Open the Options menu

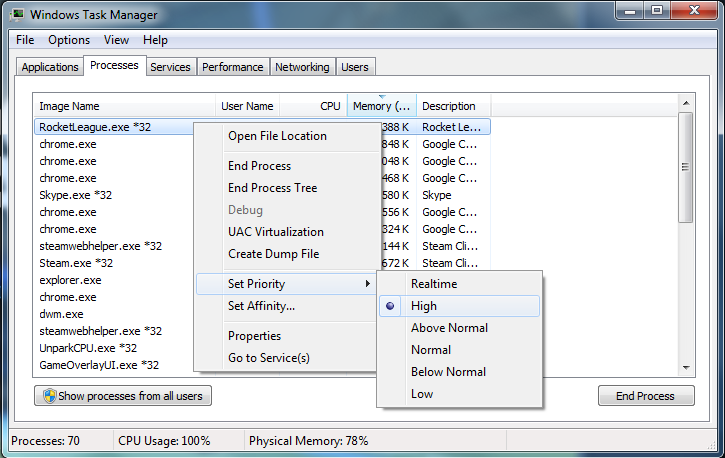(69, 40)
